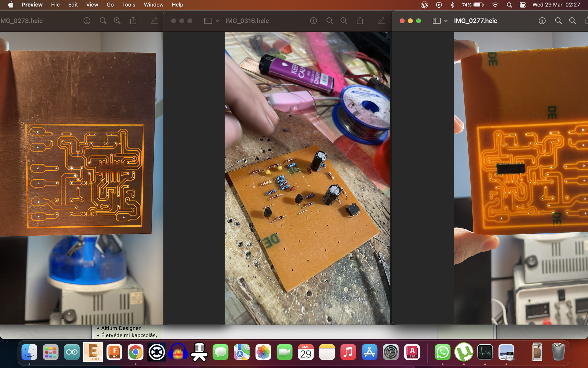Expand sidebar view options in IMG_0316.heic
This screenshot has height=368, width=588.
[x=217, y=21]
